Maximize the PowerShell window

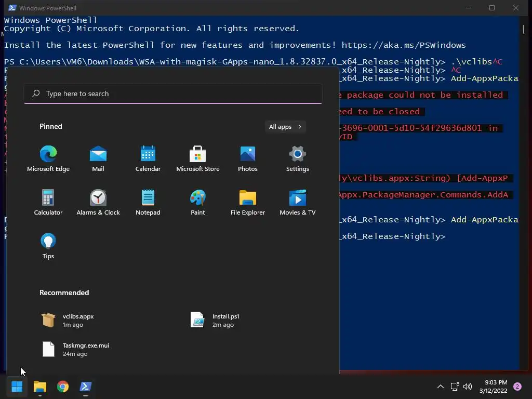492,8
